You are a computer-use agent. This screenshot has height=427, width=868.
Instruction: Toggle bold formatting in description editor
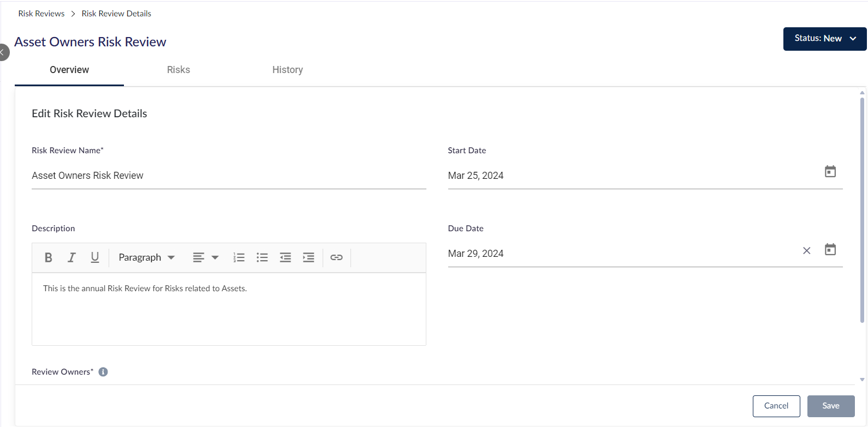pyautogui.click(x=48, y=257)
